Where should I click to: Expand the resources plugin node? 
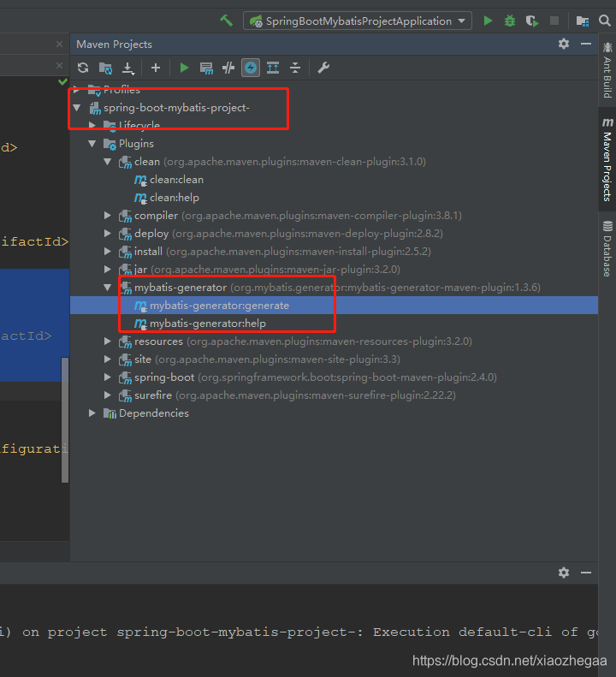click(x=108, y=341)
